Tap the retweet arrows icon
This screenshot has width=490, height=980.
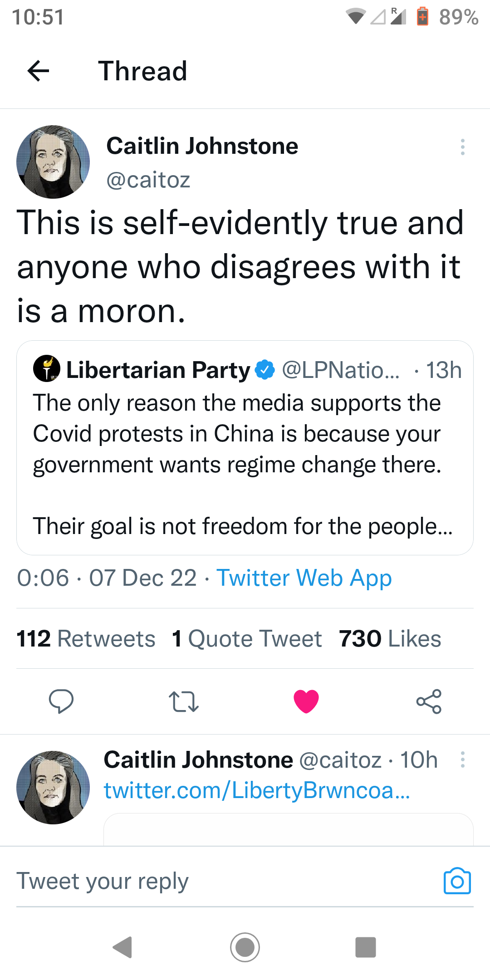183,701
